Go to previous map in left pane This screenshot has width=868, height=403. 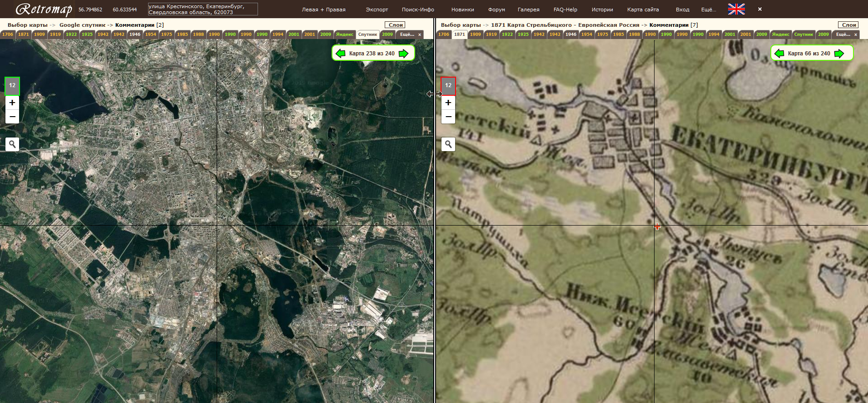(340, 54)
